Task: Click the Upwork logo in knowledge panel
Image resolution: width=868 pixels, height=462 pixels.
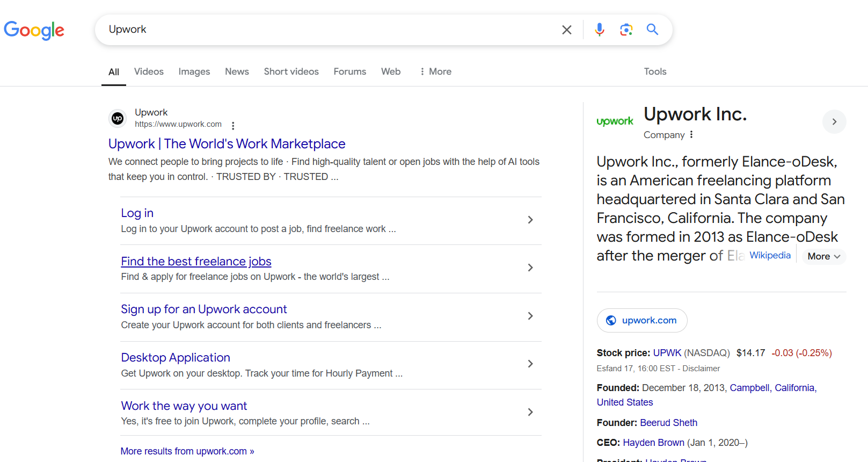Action: pyautogui.click(x=615, y=121)
